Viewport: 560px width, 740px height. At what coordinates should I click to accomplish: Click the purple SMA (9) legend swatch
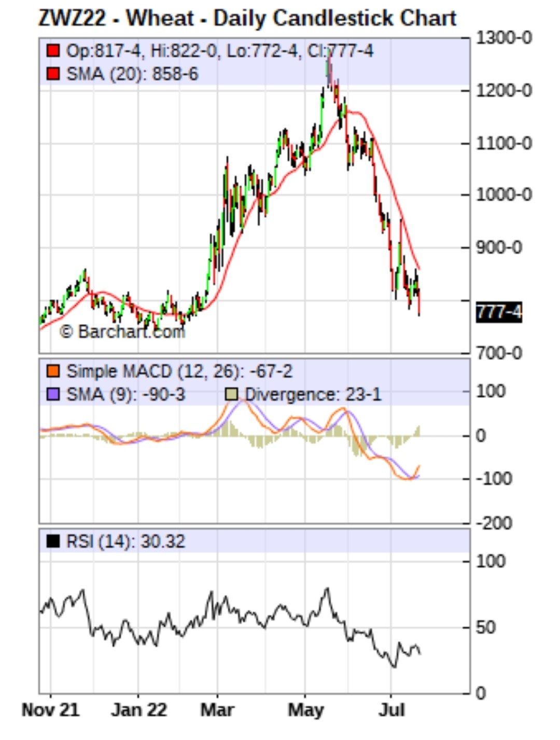click(53, 395)
